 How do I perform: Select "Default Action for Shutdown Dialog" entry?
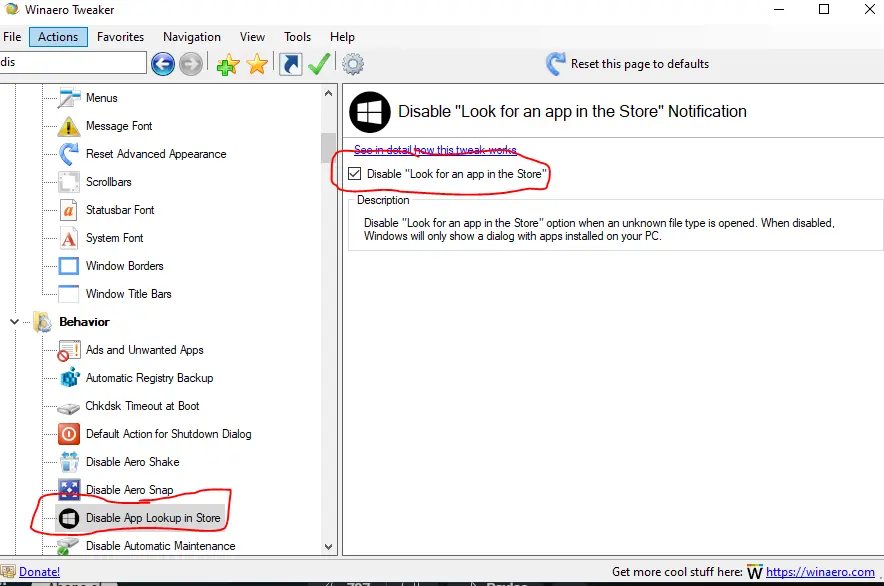pyautogui.click(x=169, y=434)
